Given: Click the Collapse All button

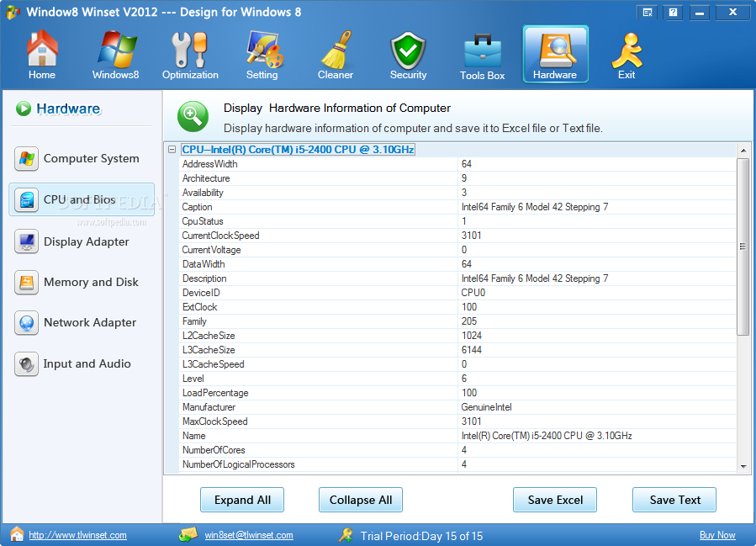Looking at the screenshot, I should (361, 500).
